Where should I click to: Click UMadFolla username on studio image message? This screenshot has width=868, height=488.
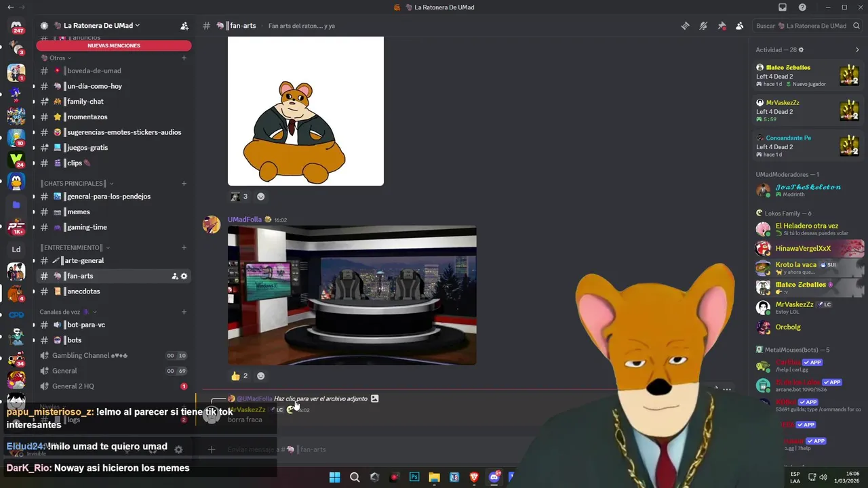245,220
